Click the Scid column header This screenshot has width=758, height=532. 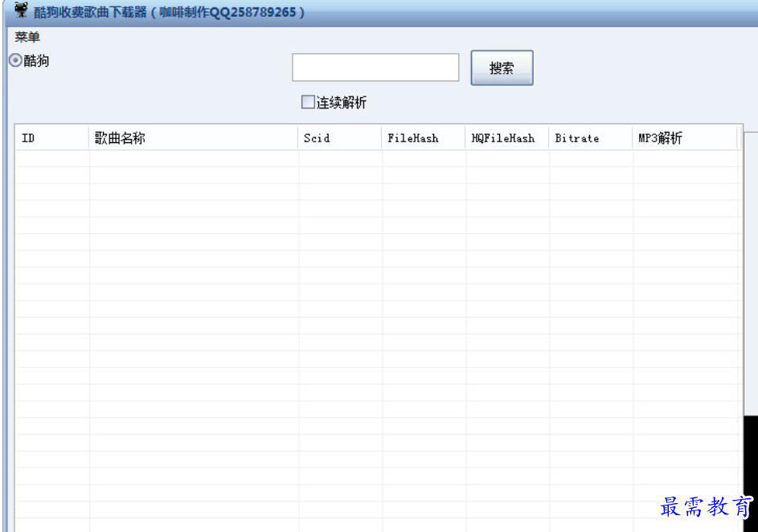pos(340,138)
